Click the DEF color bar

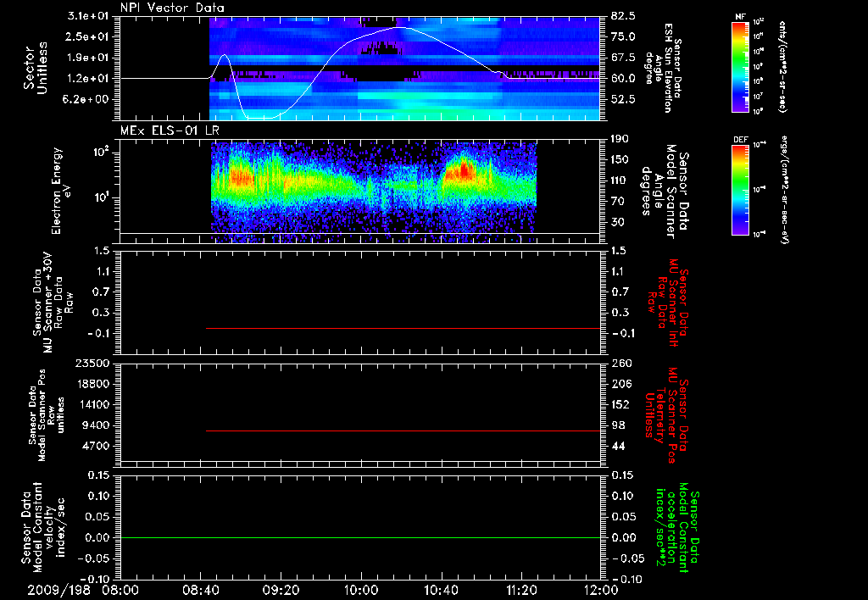(x=741, y=189)
